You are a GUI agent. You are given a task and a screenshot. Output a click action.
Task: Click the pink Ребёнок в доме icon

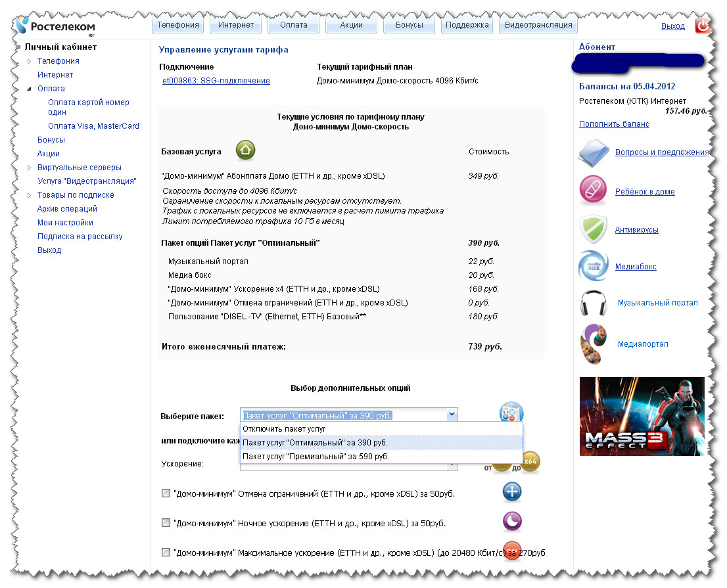[x=593, y=190]
